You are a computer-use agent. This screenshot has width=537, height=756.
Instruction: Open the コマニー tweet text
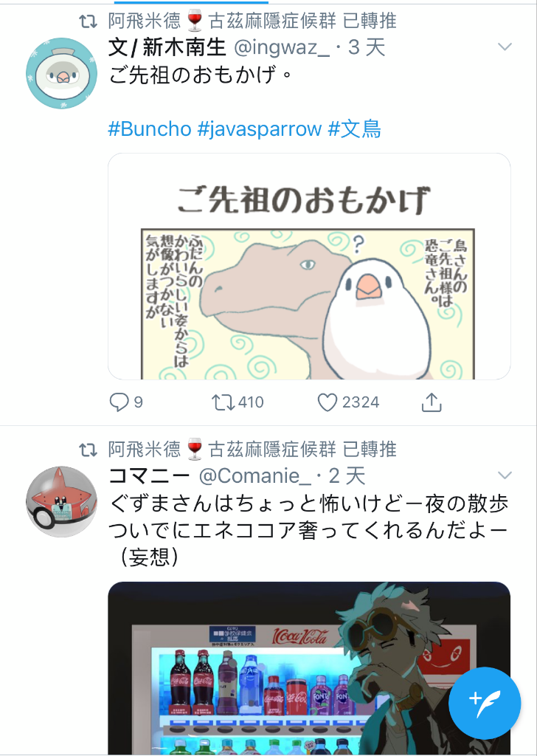click(308, 530)
